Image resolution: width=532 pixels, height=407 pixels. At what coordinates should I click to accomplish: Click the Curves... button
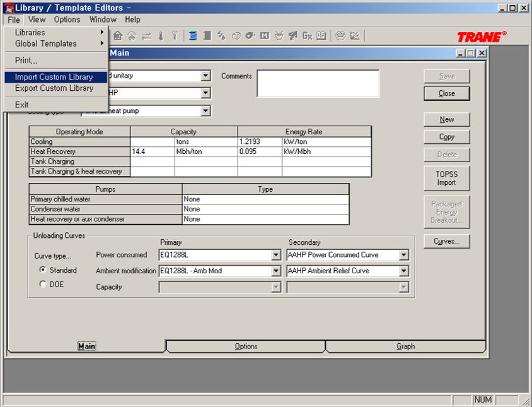point(446,241)
